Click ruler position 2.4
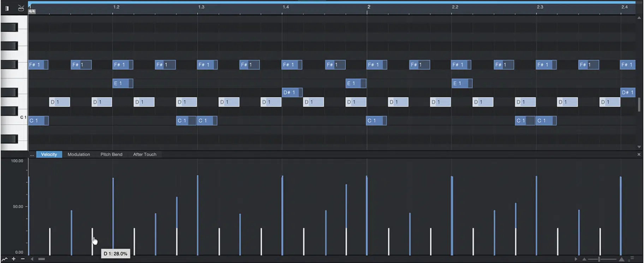Viewport: 644px width, 263px height. [625, 7]
